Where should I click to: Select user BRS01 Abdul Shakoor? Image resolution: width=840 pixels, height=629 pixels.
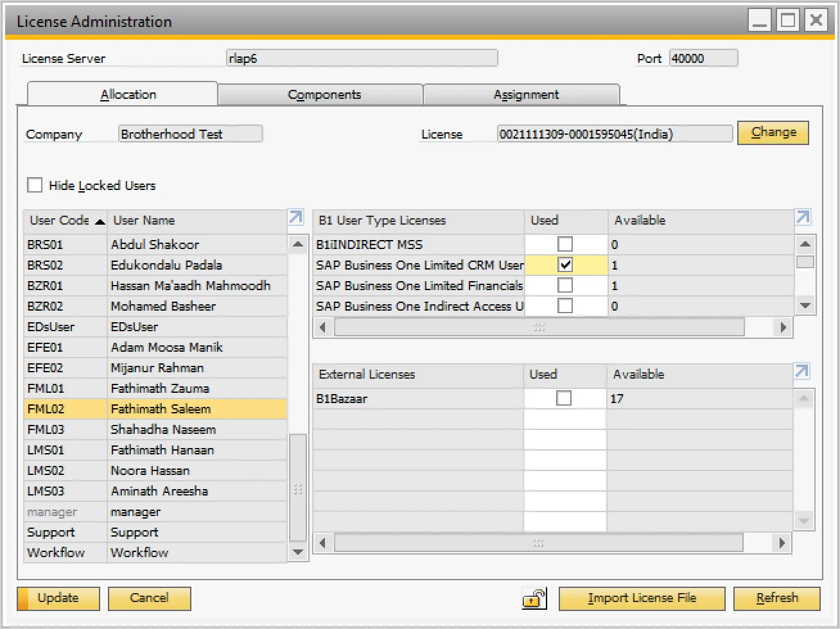[155, 245]
